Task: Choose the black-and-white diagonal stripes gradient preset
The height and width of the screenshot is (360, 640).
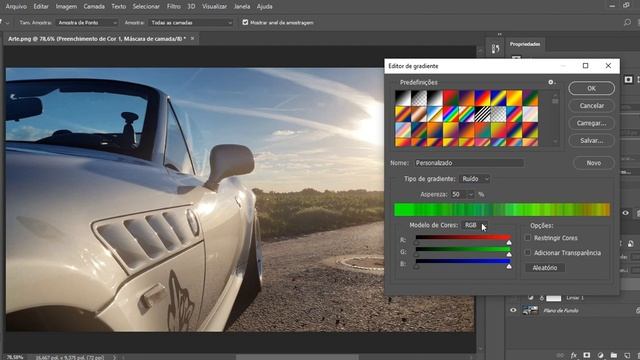Action: (482, 114)
